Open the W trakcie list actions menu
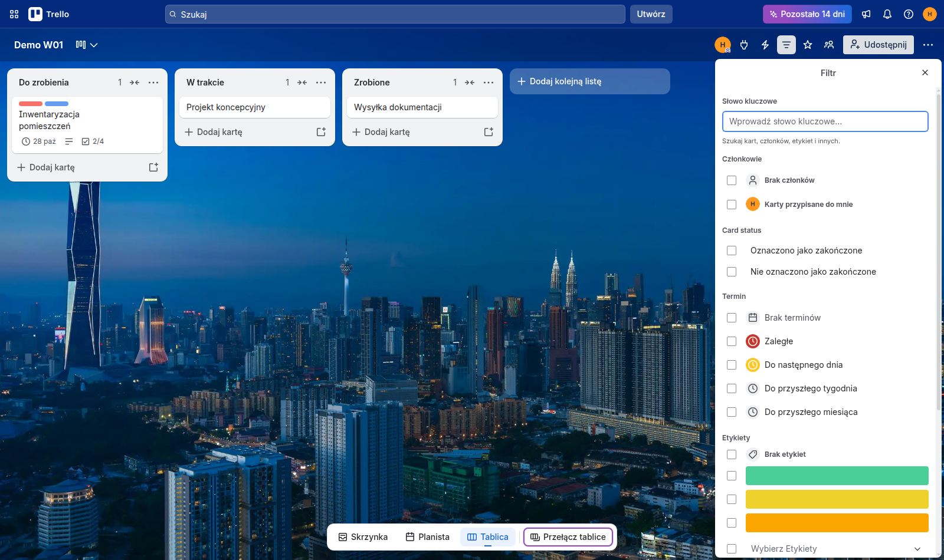The image size is (944, 560). point(321,83)
